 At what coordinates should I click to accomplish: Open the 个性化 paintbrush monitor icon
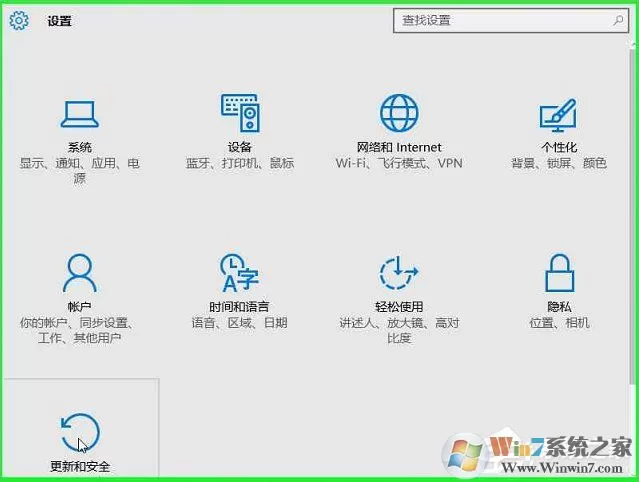[x=558, y=115]
